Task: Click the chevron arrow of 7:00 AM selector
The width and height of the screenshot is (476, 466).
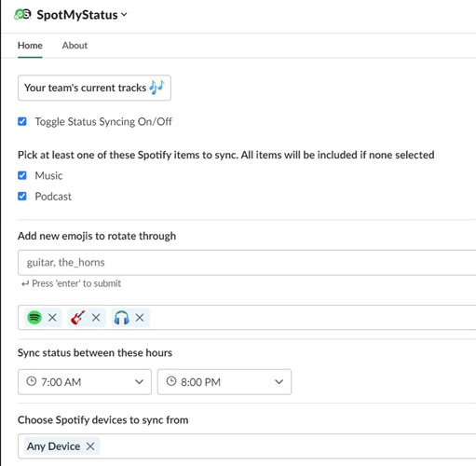Action: [139, 382]
